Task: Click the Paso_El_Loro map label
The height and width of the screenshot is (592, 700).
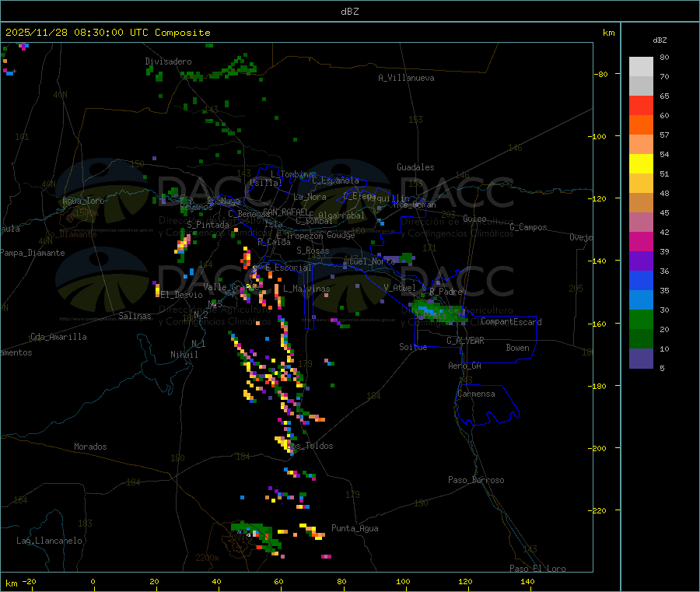Action: (x=537, y=569)
